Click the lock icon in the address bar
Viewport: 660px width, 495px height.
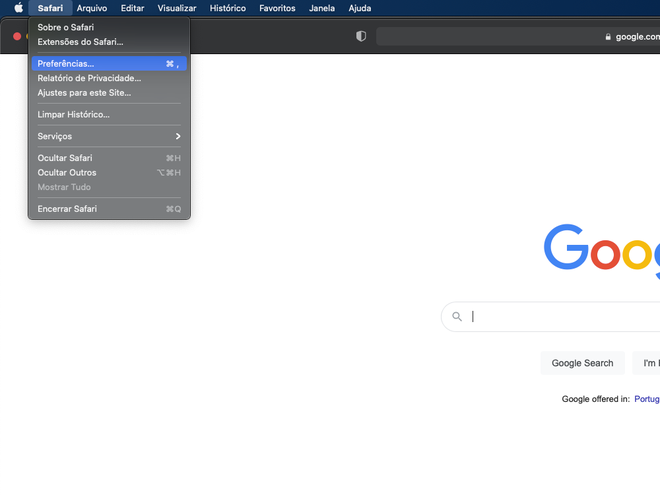point(608,37)
